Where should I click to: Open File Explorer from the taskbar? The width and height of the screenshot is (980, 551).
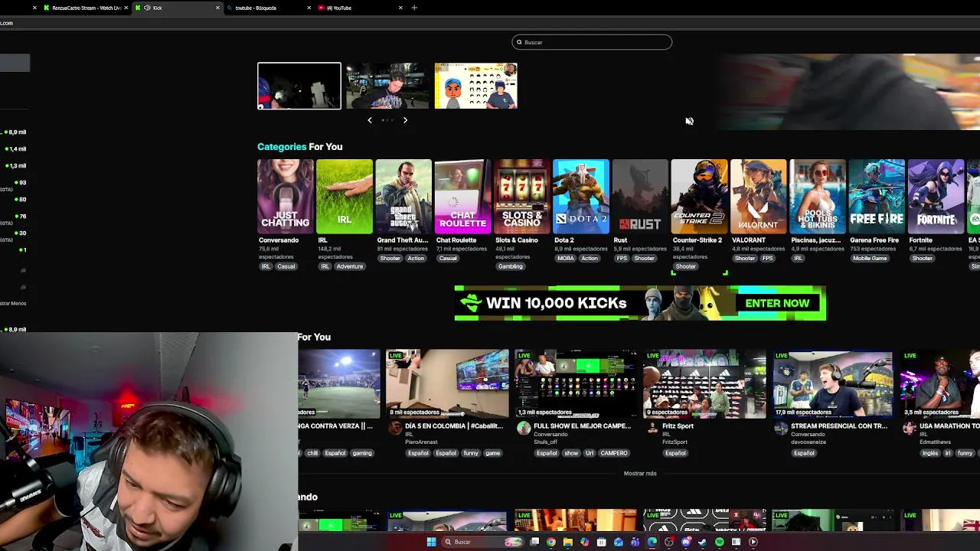tap(567, 542)
